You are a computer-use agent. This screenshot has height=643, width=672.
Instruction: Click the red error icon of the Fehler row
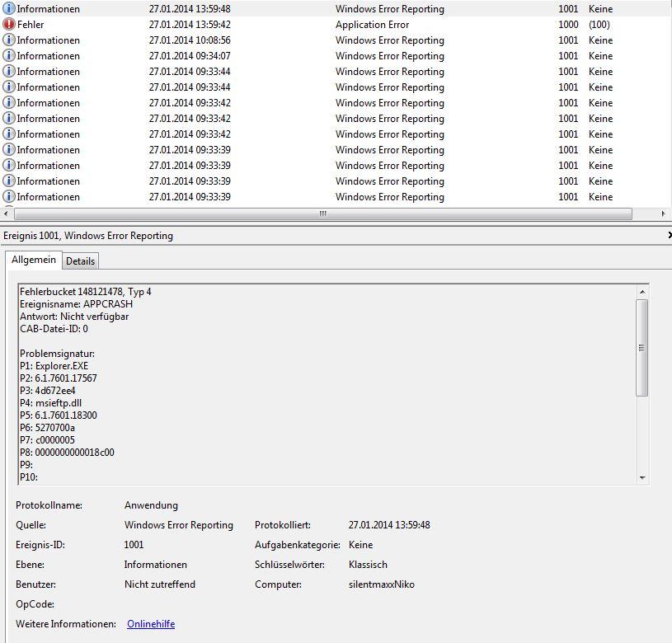coord(8,25)
